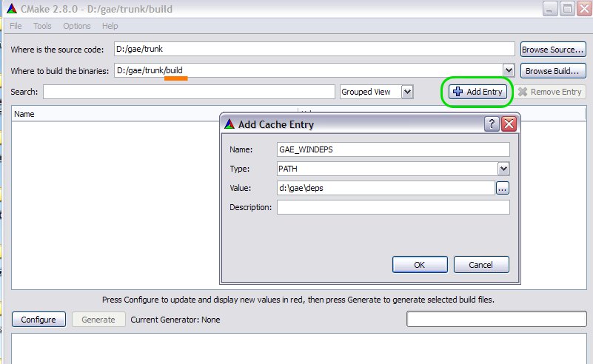The height and width of the screenshot is (364, 593).
Task: Minimize the CMake window
Action: tap(549, 9)
